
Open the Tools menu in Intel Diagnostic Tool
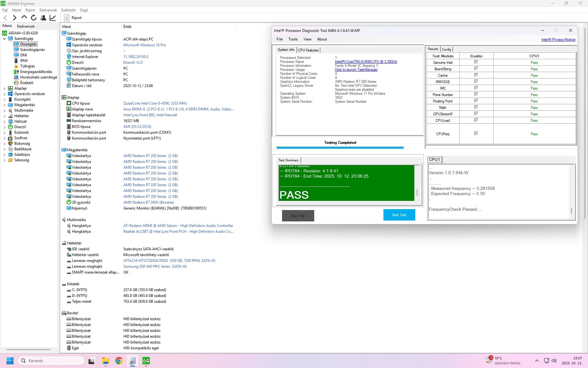tap(293, 39)
